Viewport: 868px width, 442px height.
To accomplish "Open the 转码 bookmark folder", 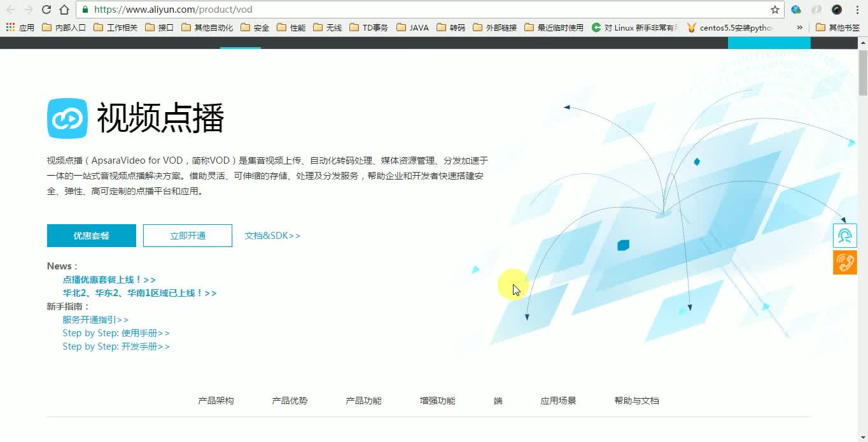I will click(x=451, y=27).
